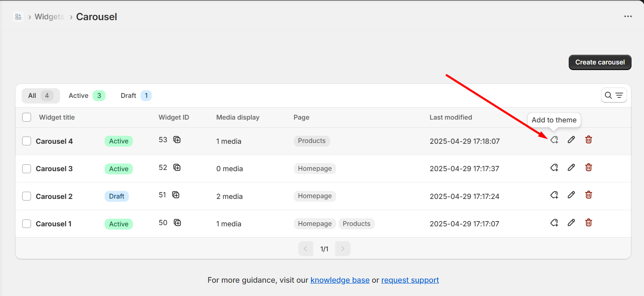
Task: Delete Carousel 2 with the trash icon
Action: point(588,195)
